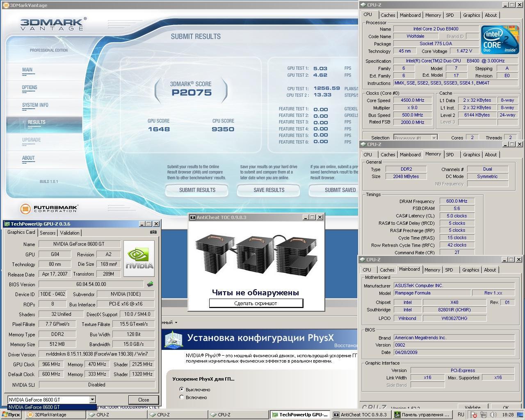The image size is (525, 420).
Task: Click the show desktop icon beside the clock
Action: tap(520, 415)
